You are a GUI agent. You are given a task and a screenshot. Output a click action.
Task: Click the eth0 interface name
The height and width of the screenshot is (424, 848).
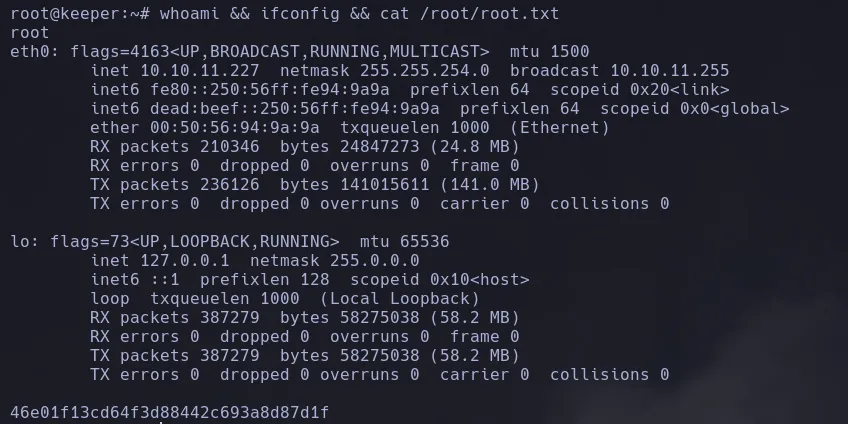tap(30, 51)
